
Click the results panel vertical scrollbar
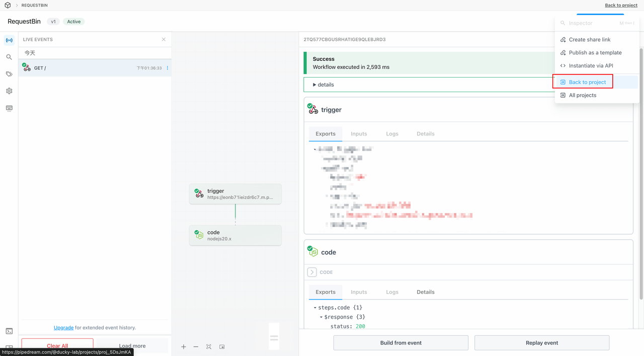click(641, 173)
